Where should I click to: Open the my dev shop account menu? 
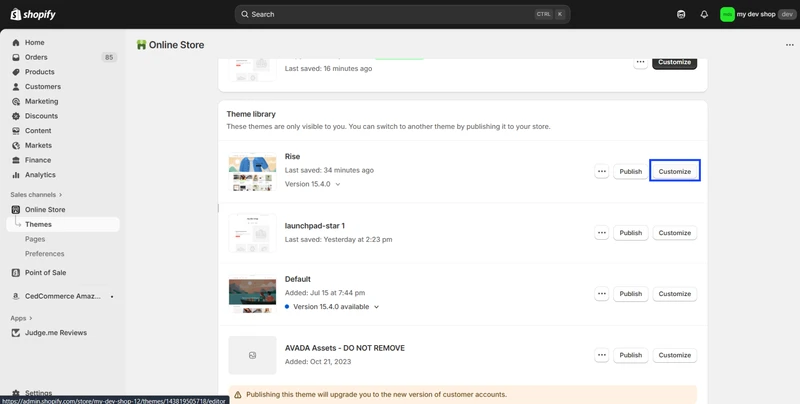[x=758, y=14]
